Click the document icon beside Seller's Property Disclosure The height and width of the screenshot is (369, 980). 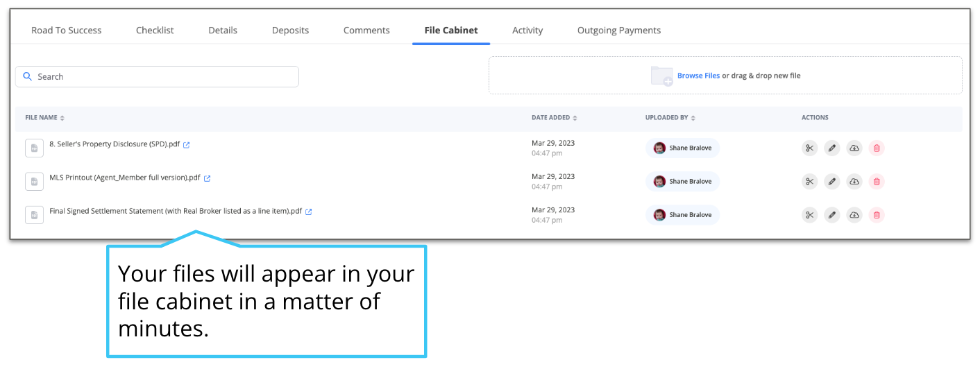pyautogui.click(x=34, y=148)
